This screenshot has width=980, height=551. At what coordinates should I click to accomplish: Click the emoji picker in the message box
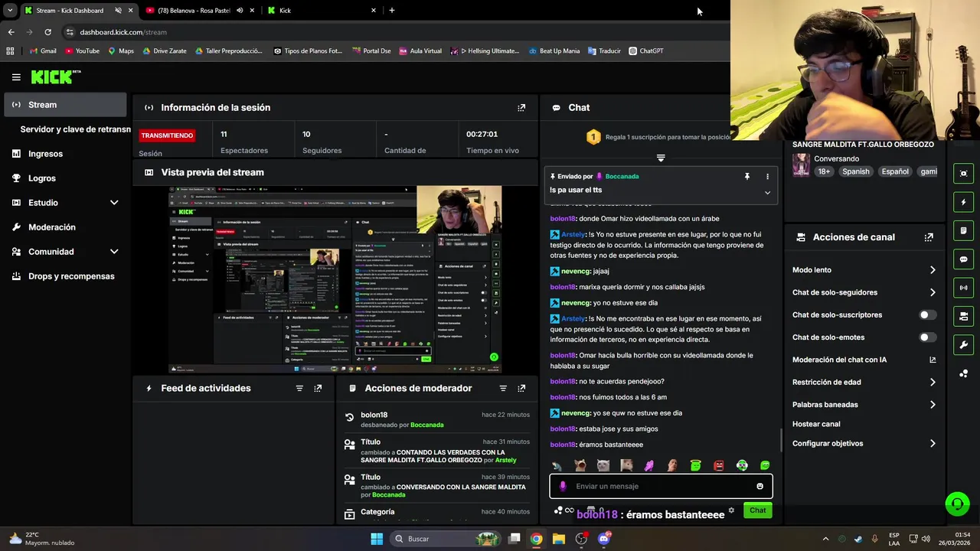(x=759, y=486)
